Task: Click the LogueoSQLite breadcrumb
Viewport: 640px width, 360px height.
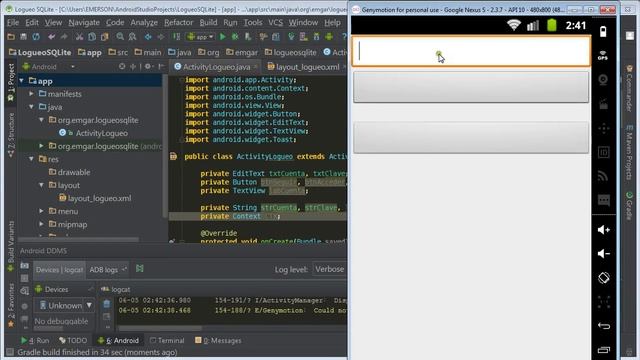Action: click(x=40, y=52)
